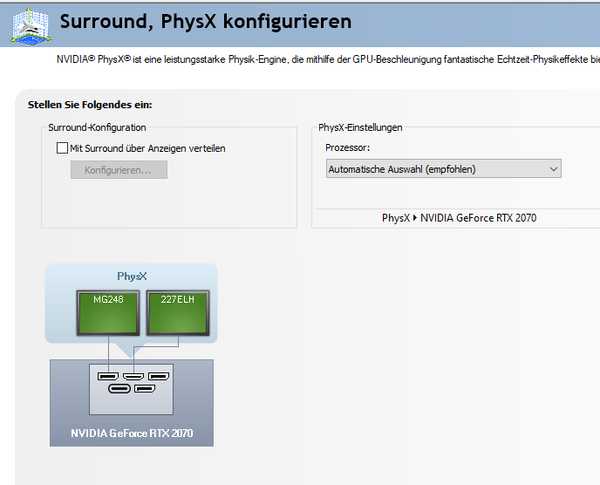The width and height of the screenshot is (600, 485).
Task: Click the bottom-right DisplayPort connector icon
Action: coord(145,389)
